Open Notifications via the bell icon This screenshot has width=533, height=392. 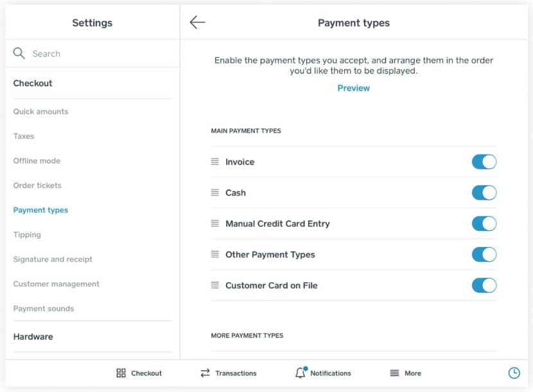(300, 373)
